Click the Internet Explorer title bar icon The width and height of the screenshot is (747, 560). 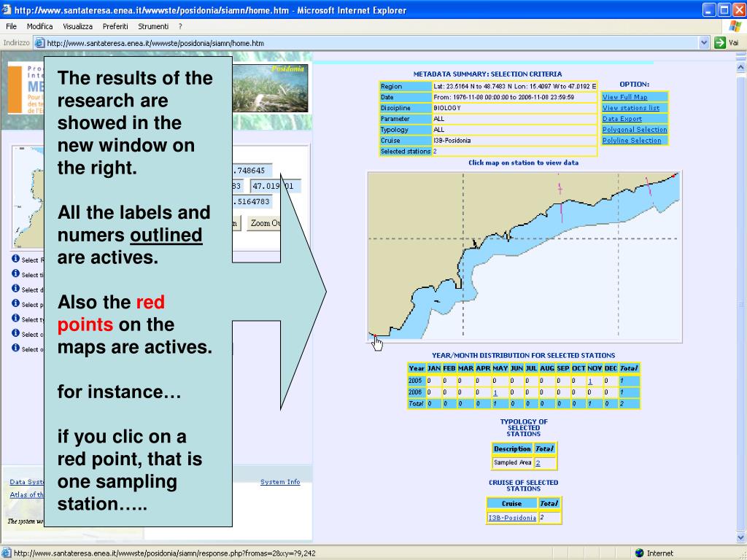[6, 9]
